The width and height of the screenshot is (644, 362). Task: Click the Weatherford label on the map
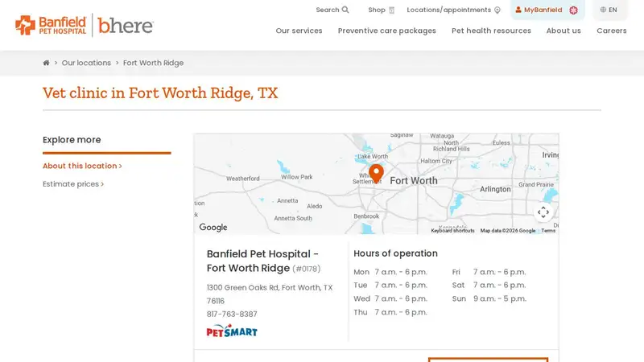click(243, 179)
